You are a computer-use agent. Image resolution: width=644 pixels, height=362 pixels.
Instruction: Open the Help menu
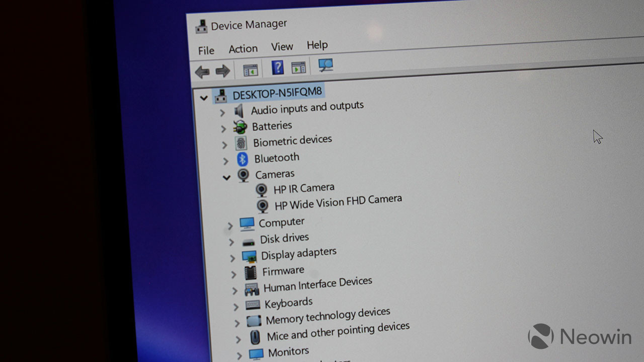tap(317, 45)
